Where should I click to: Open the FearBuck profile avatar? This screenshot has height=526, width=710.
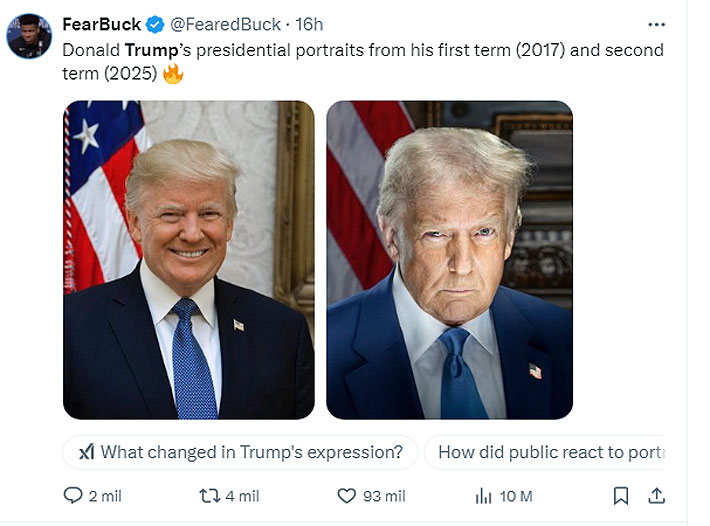point(27,34)
